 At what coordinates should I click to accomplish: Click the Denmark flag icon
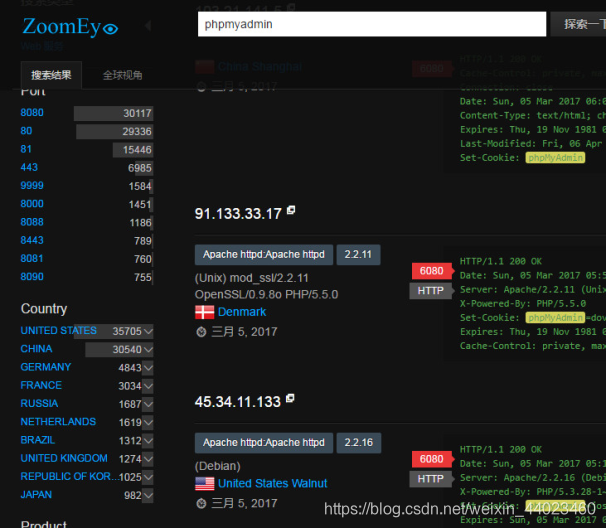pos(204,312)
